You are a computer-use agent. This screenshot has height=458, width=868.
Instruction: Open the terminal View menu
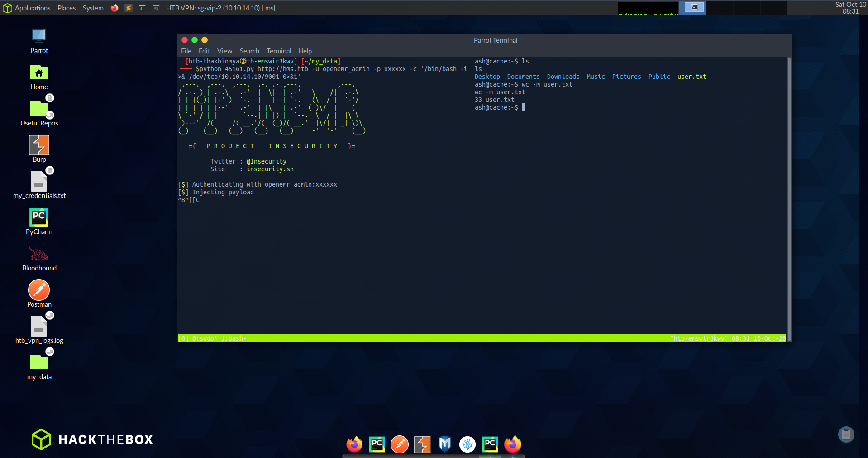coord(224,51)
